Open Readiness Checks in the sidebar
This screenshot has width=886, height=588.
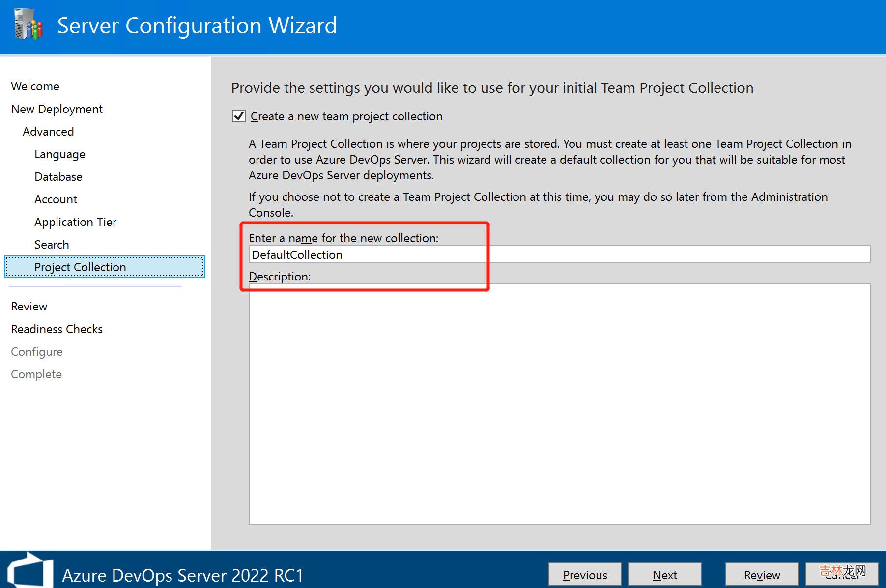tap(57, 329)
